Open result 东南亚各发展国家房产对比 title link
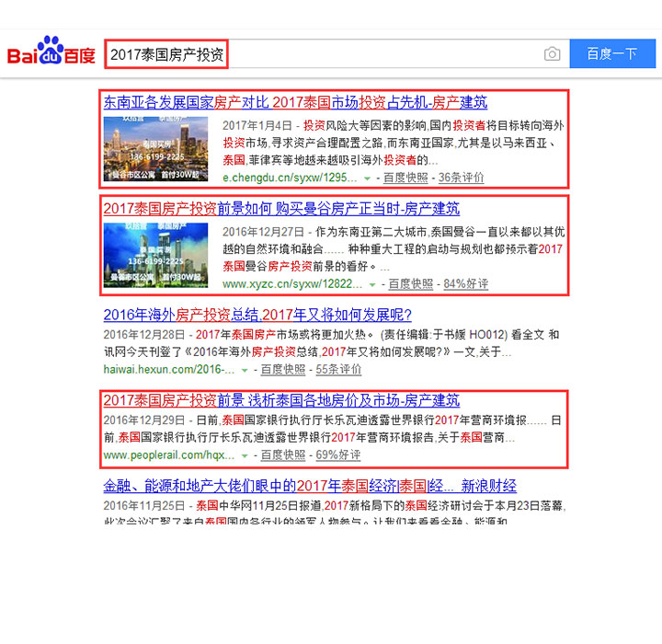The height and width of the screenshot is (644, 662). coord(295,102)
